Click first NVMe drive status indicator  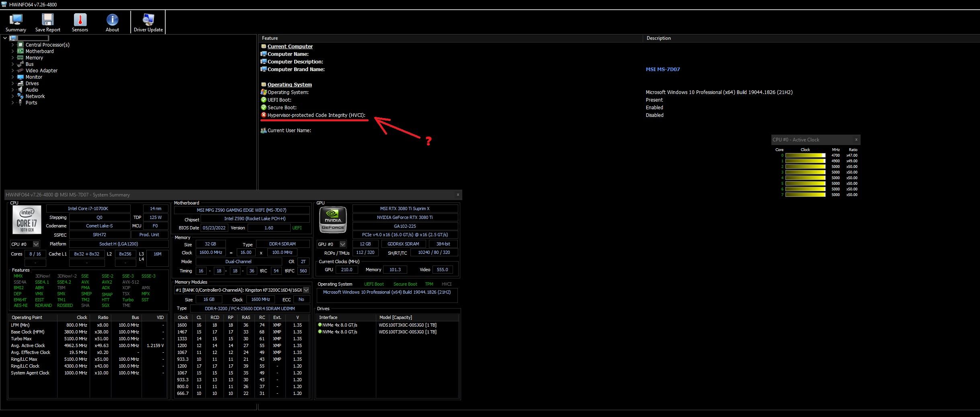(320, 325)
